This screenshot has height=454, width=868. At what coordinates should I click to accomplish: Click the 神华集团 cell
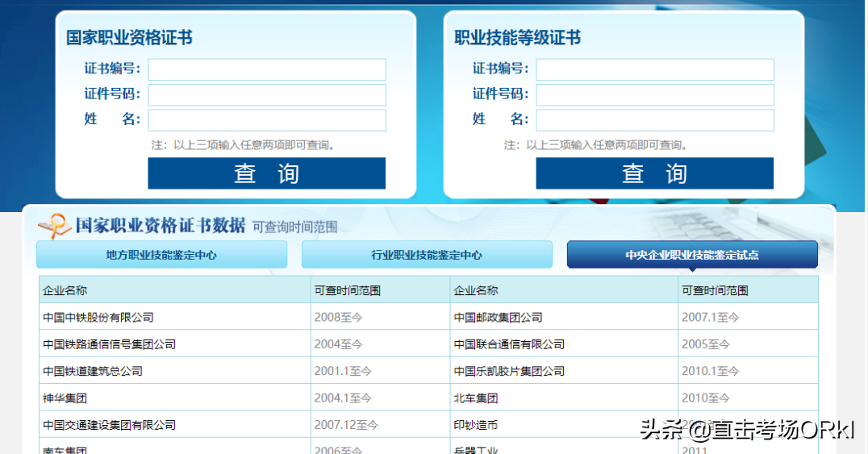175,398
